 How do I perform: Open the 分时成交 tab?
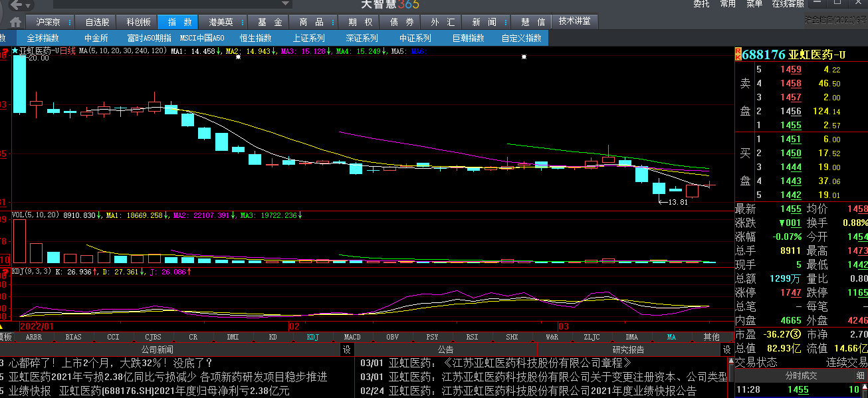pyautogui.click(x=800, y=375)
